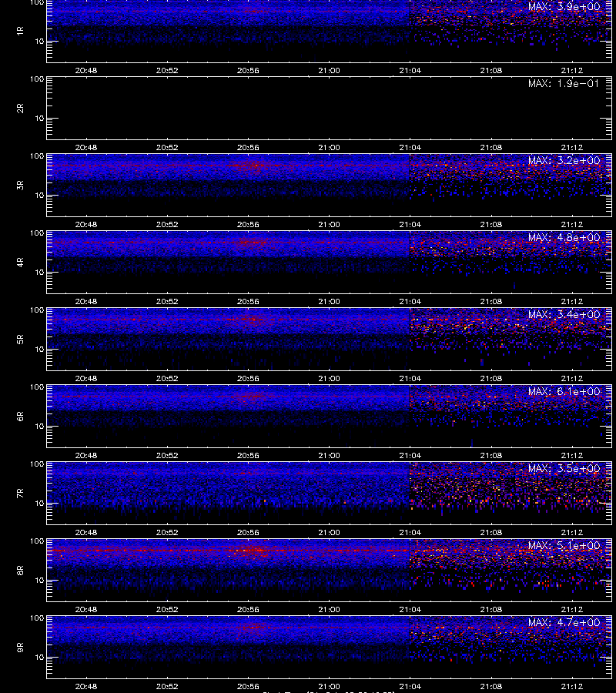Screen dimensions: 616x693
Task: Click 20:52 time label under 2R panel
Action: [167, 147]
